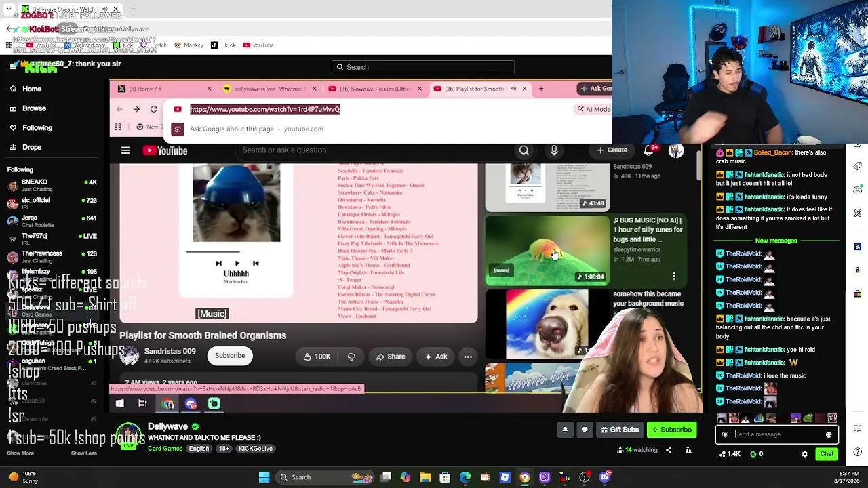Click Ask Google about this page suggestion
868x488 pixels.
click(x=256, y=129)
